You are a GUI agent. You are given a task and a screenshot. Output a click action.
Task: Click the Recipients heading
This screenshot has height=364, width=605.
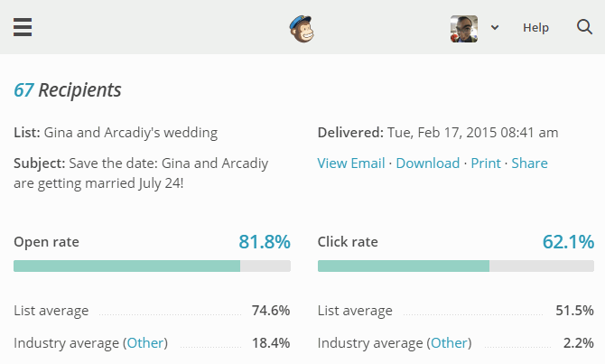click(79, 90)
